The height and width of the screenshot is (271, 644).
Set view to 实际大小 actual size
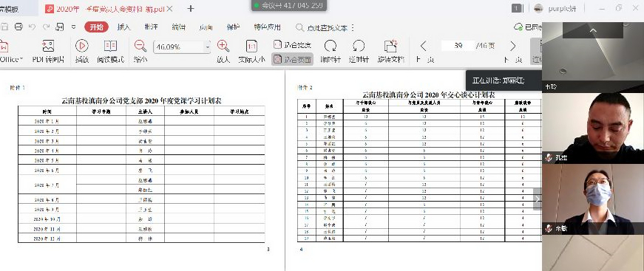pos(252,51)
